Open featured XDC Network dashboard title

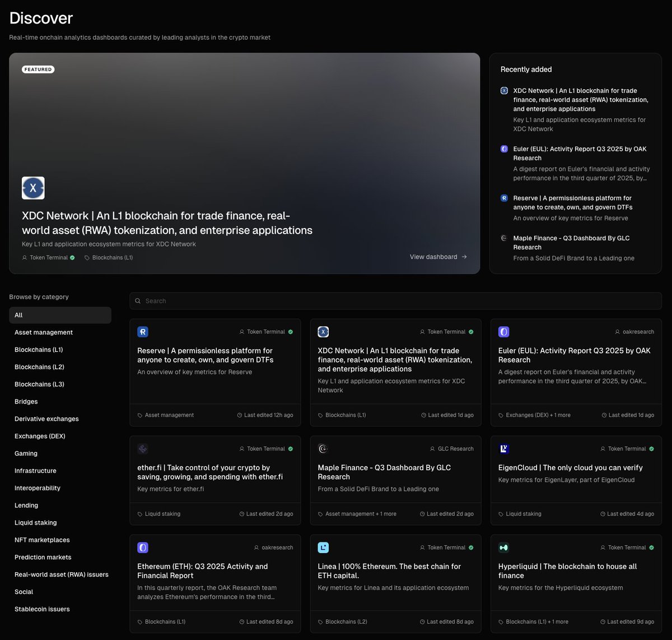[x=167, y=223]
